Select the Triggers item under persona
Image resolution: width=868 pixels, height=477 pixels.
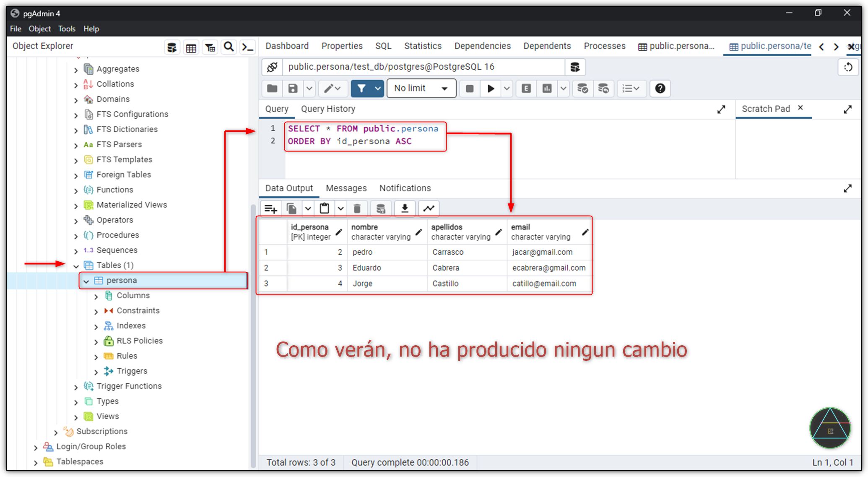tap(132, 371)
